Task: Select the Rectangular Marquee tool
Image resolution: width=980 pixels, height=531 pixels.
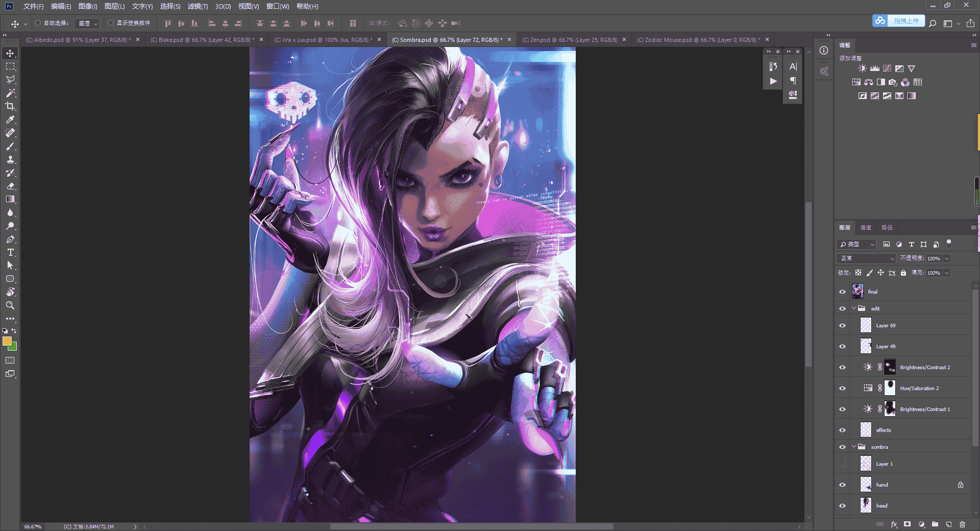Action: [x=10, y=67]
